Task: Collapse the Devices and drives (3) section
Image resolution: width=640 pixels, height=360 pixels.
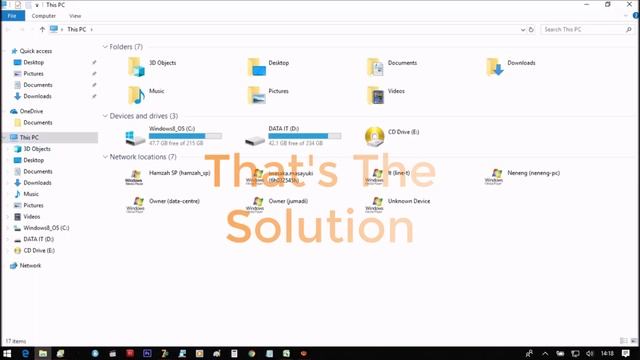Action: click(x=105, y=116)
